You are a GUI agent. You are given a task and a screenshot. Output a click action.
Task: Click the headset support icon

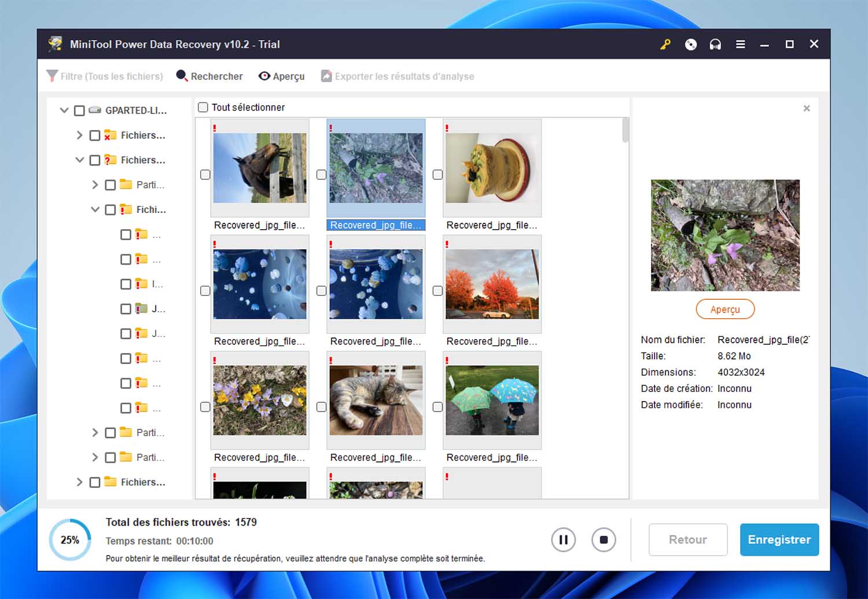(715, 45)
